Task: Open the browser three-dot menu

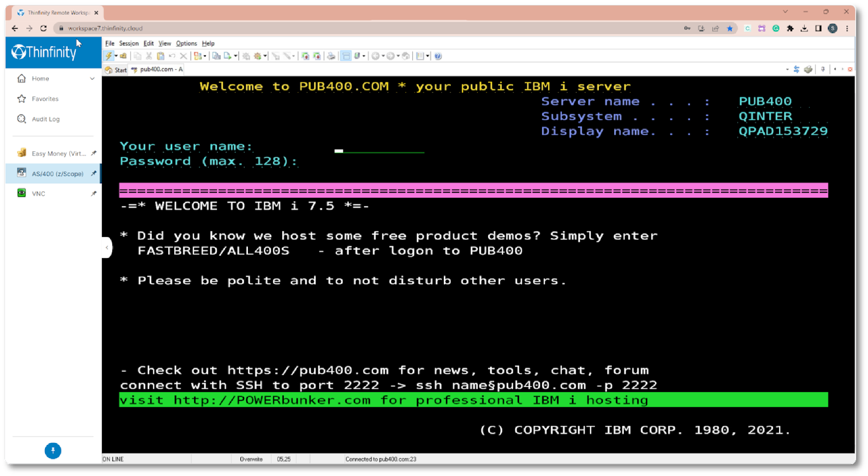Action: click(847, 28)
